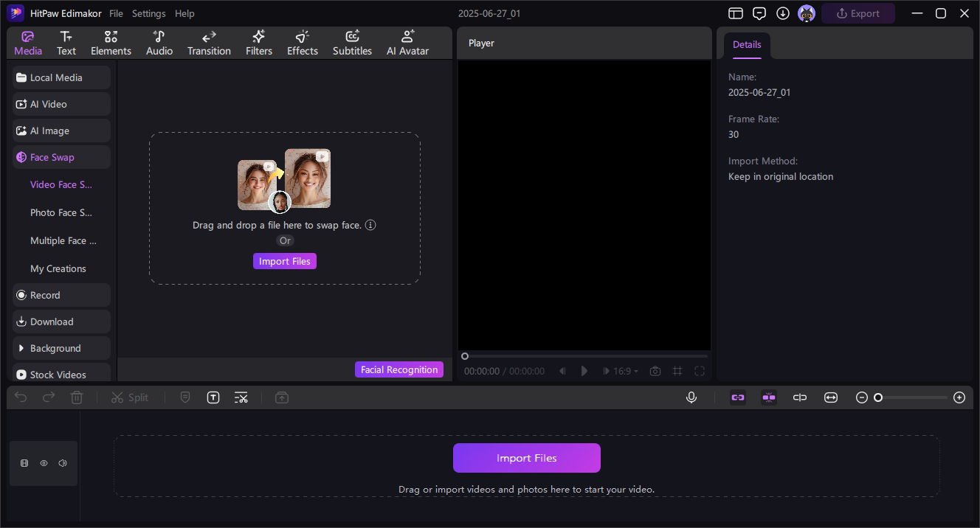Select Video Face Swap option
This screenshot has width=980, height=528.
61,184
